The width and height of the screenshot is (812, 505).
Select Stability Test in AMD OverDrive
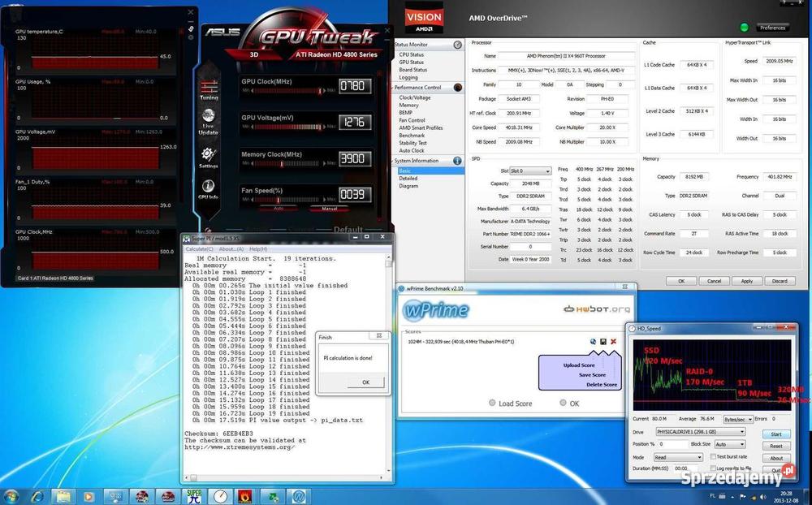point(412,143)
